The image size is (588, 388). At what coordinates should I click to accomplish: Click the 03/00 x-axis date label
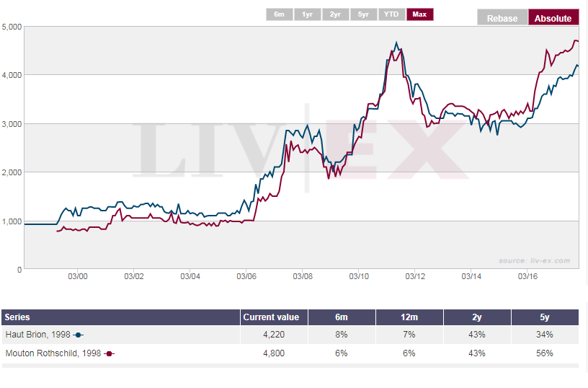pos(78,276)
